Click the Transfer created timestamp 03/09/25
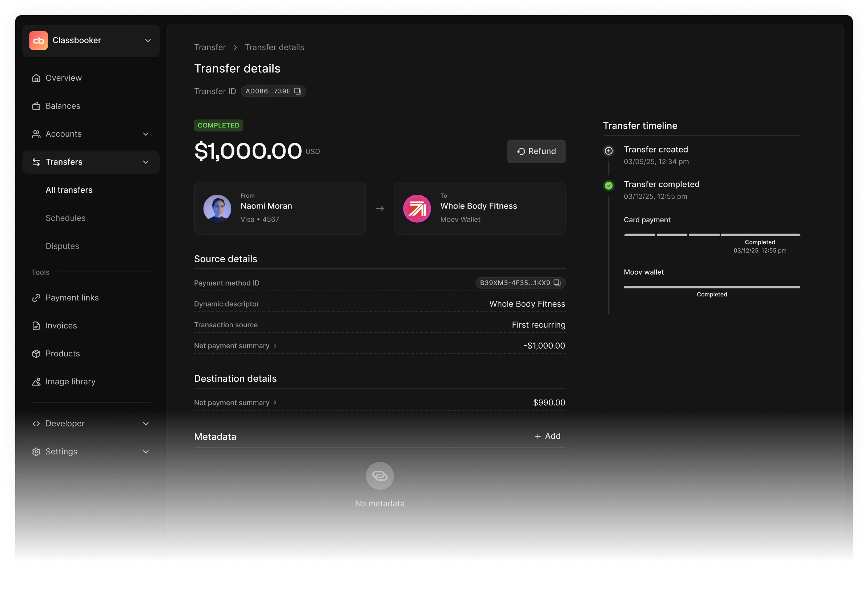 (x=656, y=162)
